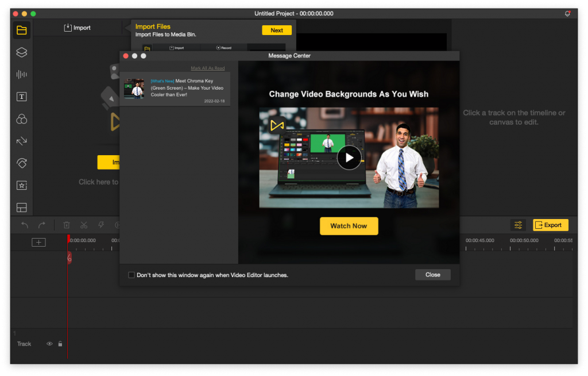Open the Media bin folder icon
Screen dimensions: 588x376
pyautogui.click(x=21, y=30)
